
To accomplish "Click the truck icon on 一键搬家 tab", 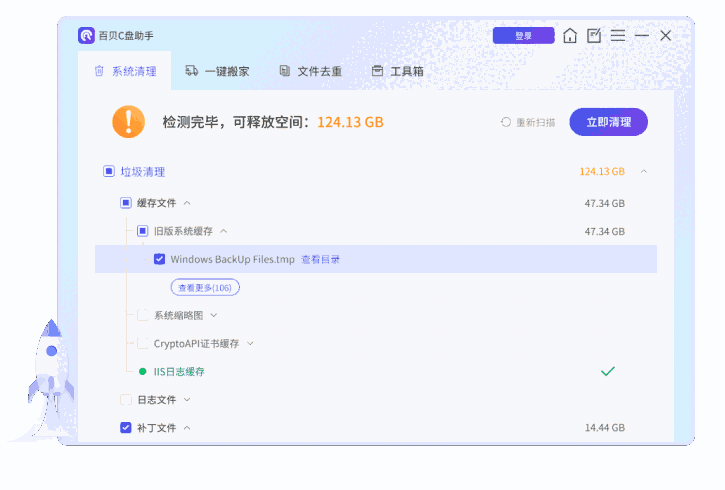I will click(x=191, y=70).
